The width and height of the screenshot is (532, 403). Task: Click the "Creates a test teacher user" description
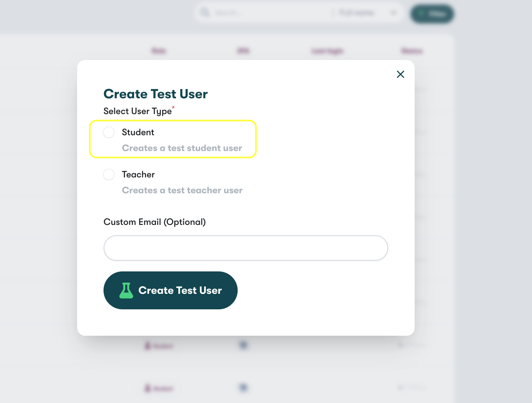[182, 190]
